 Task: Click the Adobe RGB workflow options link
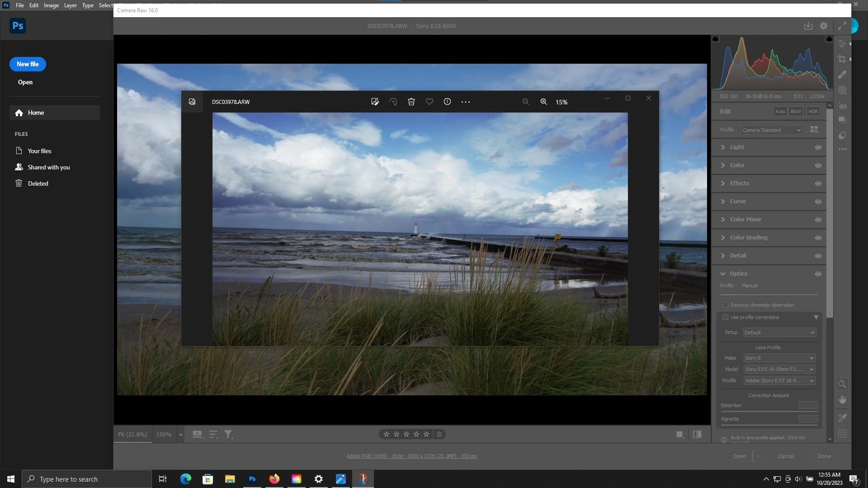[x=411, y=456]
